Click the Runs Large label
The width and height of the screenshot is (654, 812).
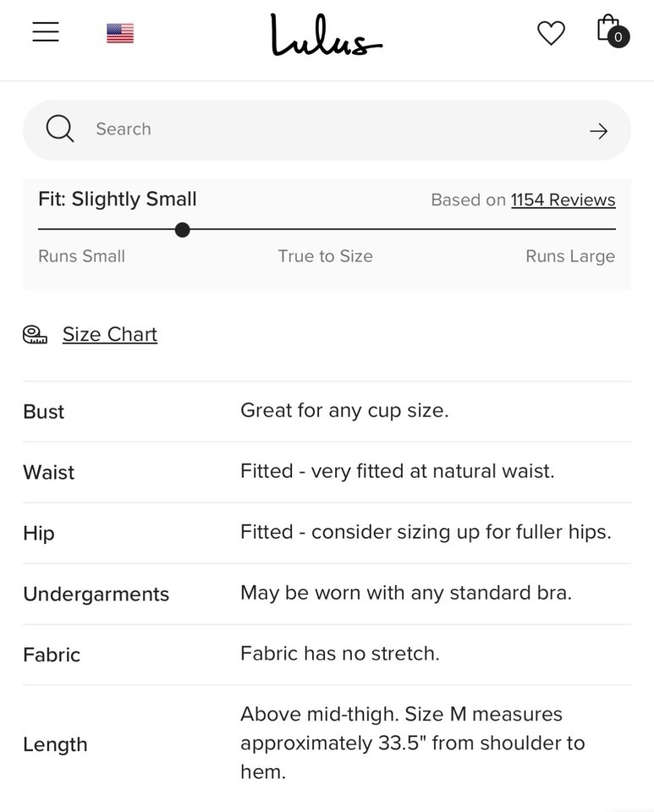click(569, 256)
